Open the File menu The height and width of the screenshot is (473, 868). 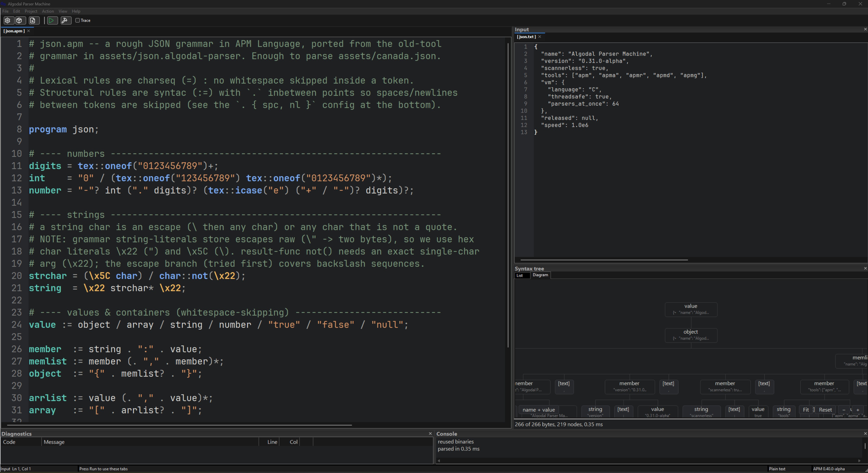5,11
